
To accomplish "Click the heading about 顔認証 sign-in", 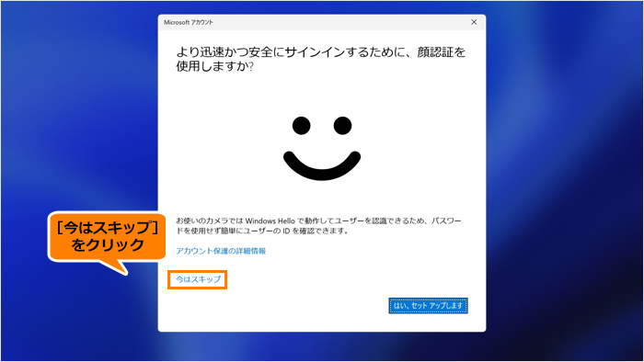I will [320, 59].
